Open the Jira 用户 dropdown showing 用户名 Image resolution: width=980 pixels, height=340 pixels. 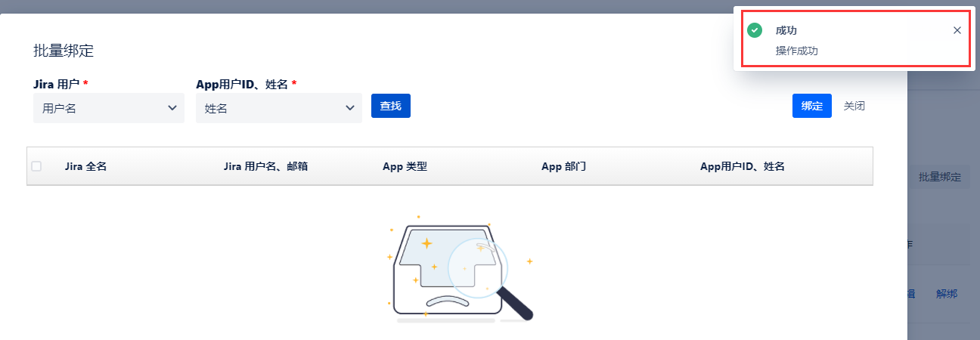click(109, 108)
